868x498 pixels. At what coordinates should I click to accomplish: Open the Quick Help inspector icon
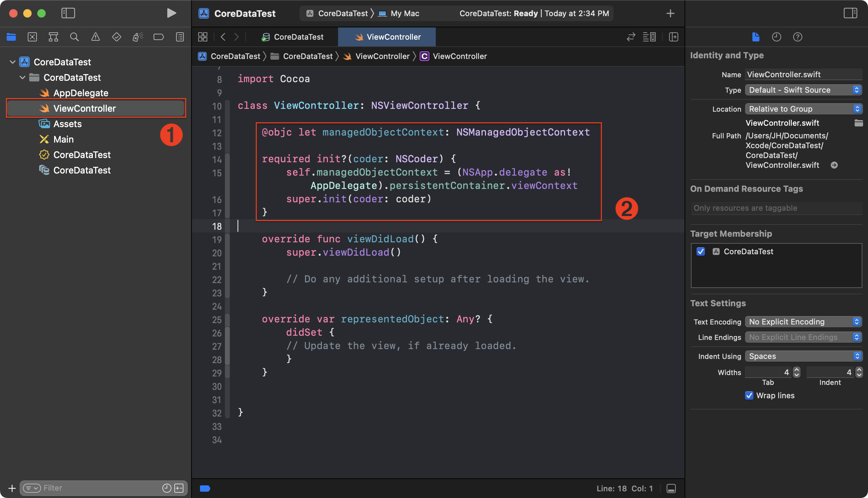(x=797, y=37)
